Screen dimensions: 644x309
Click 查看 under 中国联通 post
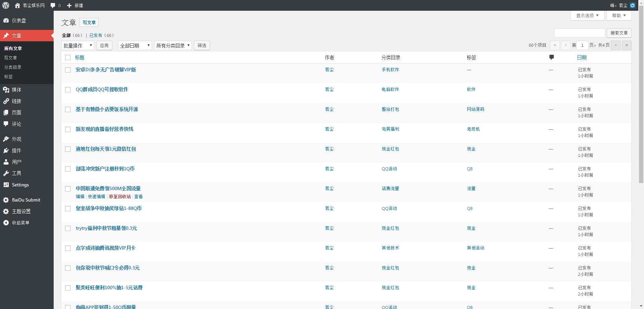pyautogui.click(x=139, y=196)
